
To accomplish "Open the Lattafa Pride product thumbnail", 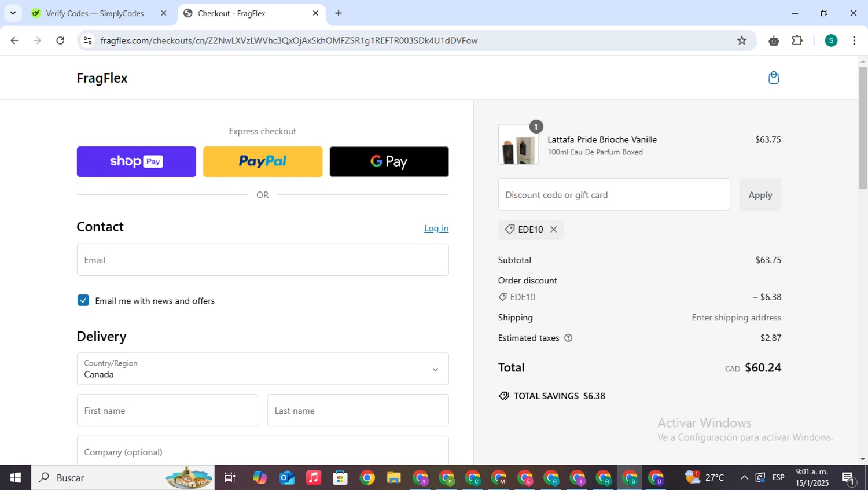I will (x=518, y=145).
